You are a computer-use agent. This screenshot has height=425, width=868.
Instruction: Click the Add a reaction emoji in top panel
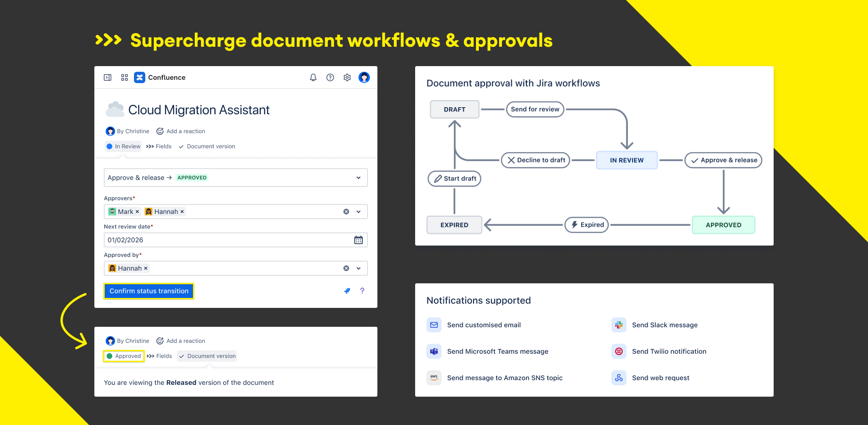(x=160, y=131)
